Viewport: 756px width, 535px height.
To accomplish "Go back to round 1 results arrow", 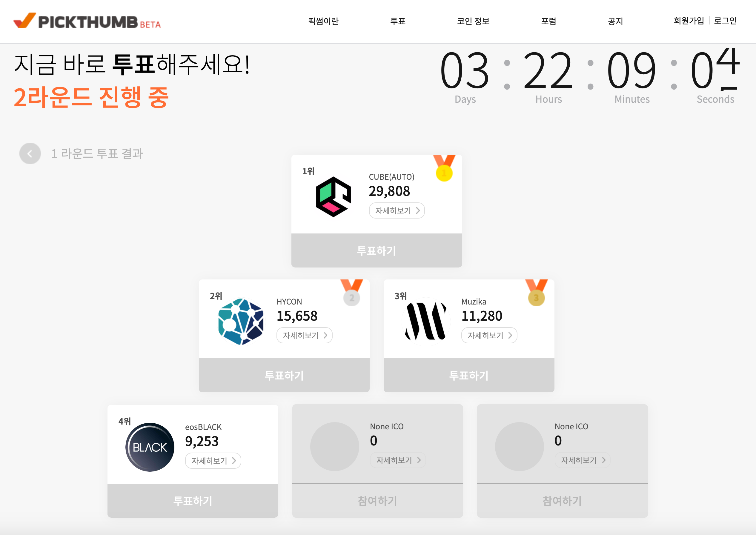I will [x=30, y=153].
